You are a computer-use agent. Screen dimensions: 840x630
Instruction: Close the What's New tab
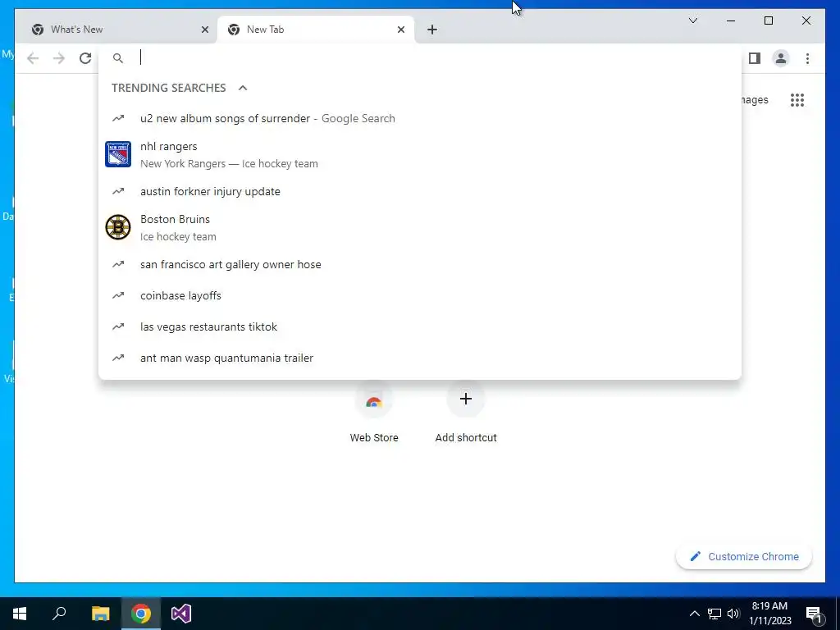click(204, 30)
